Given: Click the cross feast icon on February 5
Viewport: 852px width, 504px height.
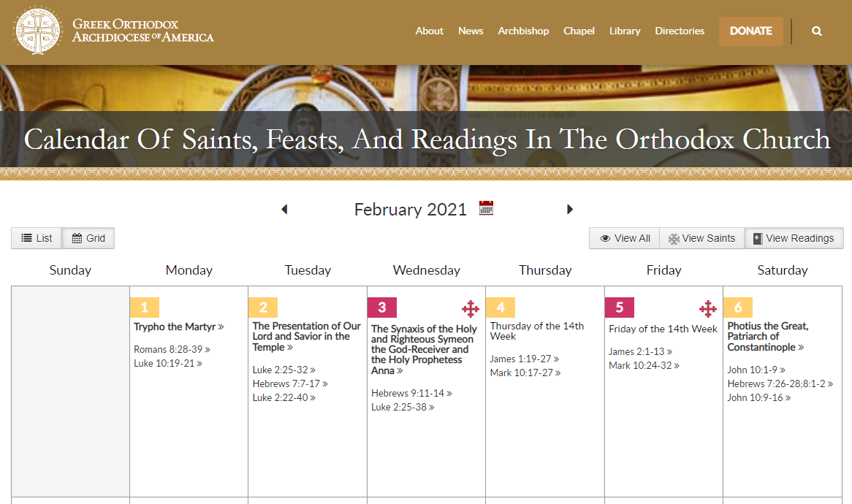Looking at the screenshot, I should [708, 309].
